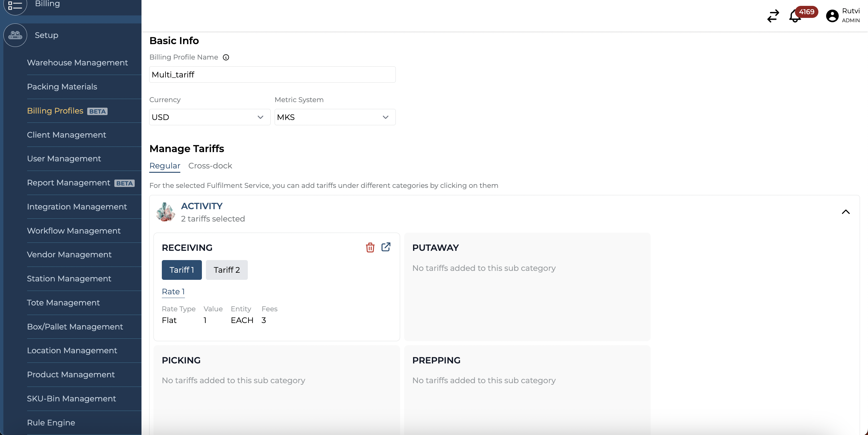The image size is (868, 435).
Task: Go to Client Management in sidebar
Action: [66, 135]
